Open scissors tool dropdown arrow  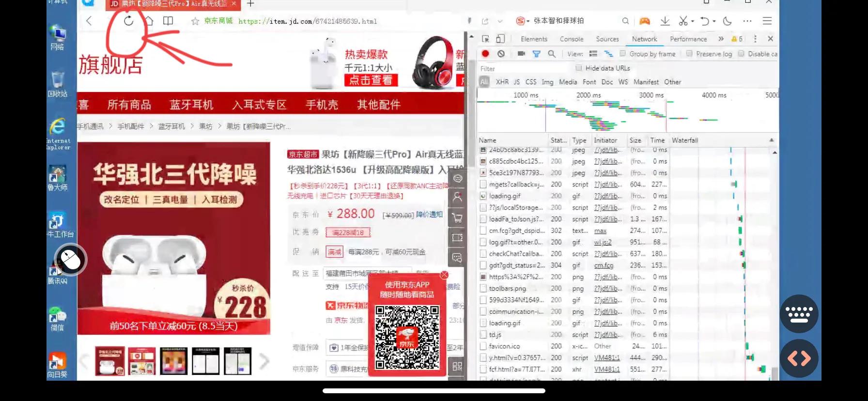point(692,21)
